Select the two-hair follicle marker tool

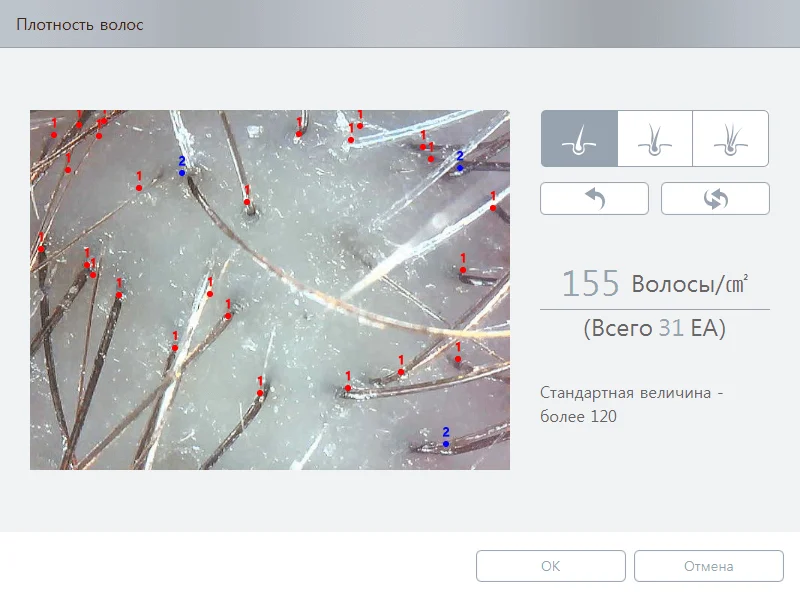pyautogui.click(x=655, y=138)
